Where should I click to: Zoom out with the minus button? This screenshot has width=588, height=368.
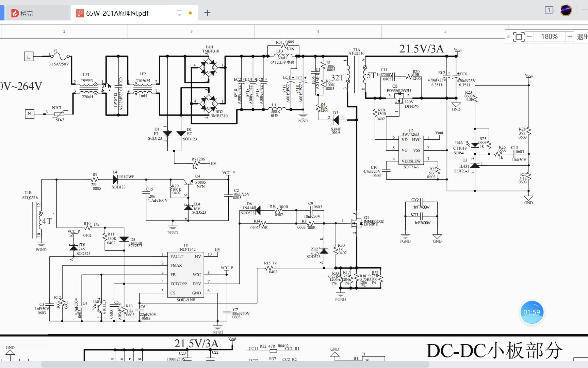click(x=529, y=36)
